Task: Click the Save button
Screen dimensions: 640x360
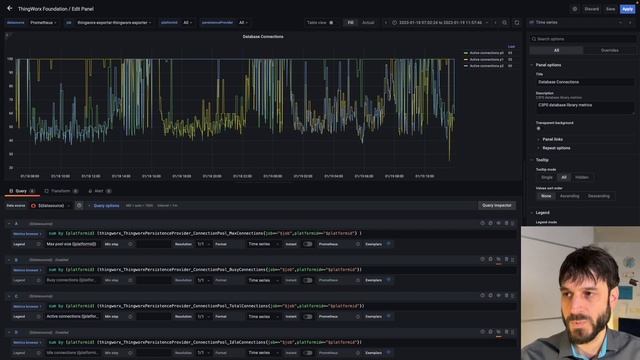Action: [x=610, y=9]
